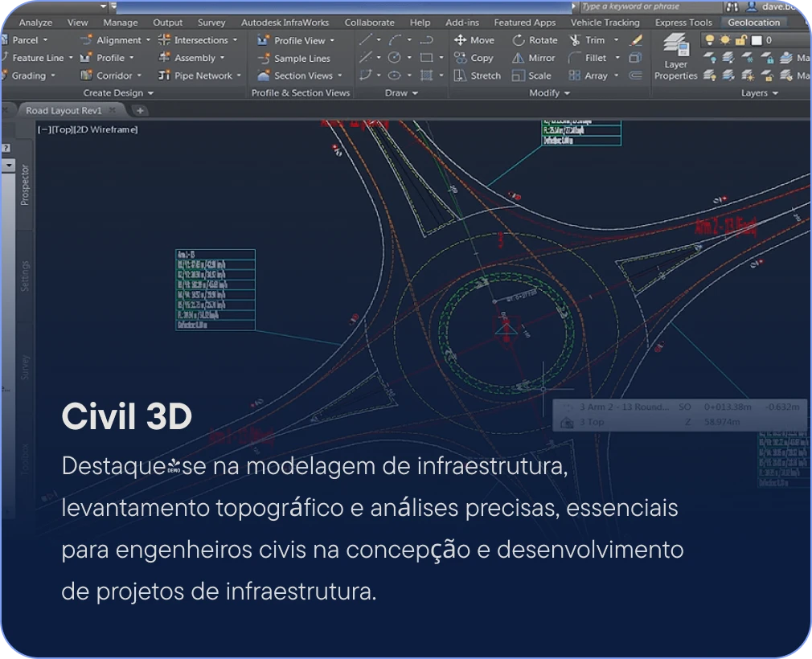The height and width of the screenshot is (659, 812).
Task: Choose the Assembly tool icon
Action: (x=164, y=58)
